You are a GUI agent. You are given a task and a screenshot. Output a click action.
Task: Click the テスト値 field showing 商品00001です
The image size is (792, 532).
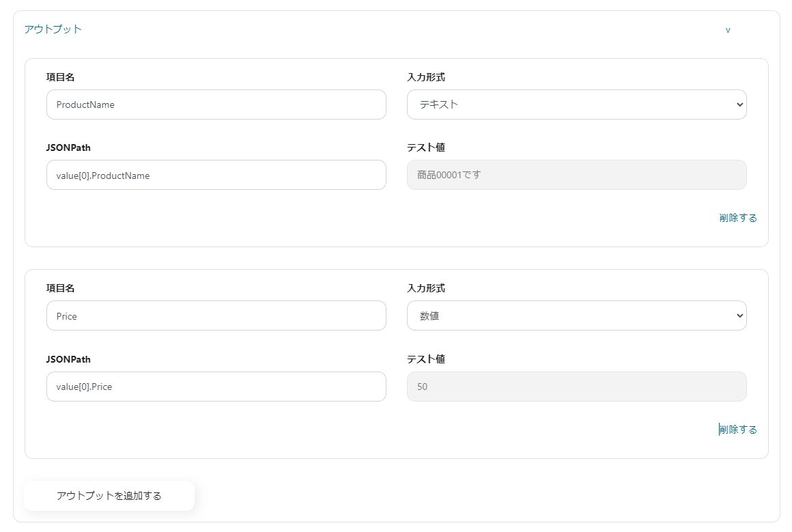[576, 175]
